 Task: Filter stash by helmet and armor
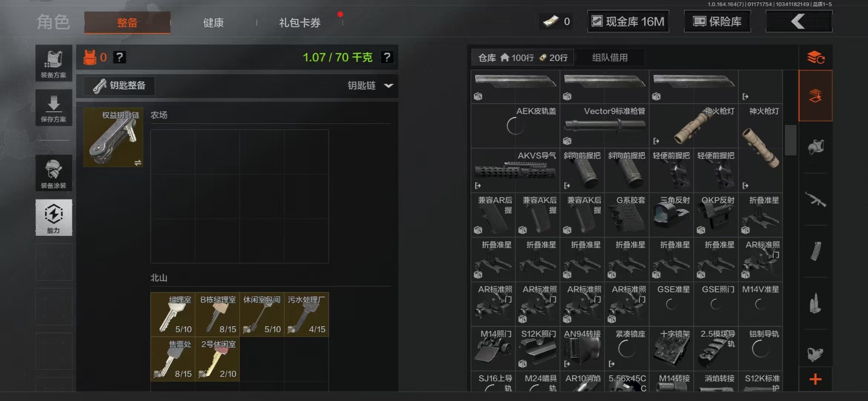816,147
